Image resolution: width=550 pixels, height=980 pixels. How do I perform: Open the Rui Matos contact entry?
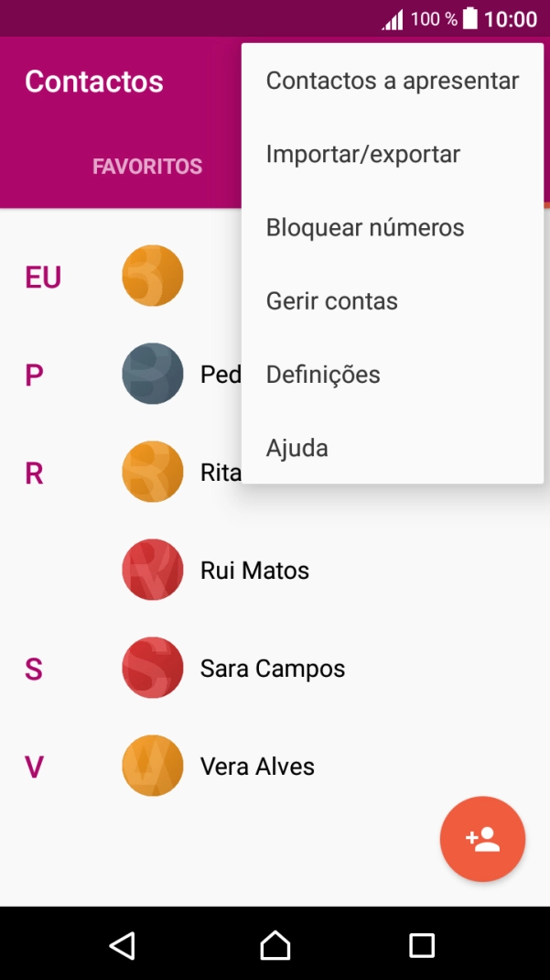coord(255,569)
